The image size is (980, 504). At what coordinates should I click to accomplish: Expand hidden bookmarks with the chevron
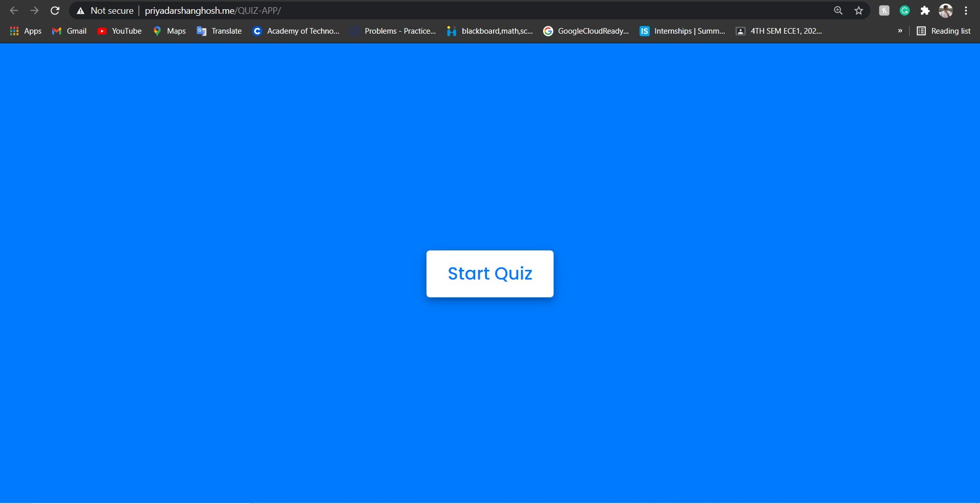pos(900,31)
